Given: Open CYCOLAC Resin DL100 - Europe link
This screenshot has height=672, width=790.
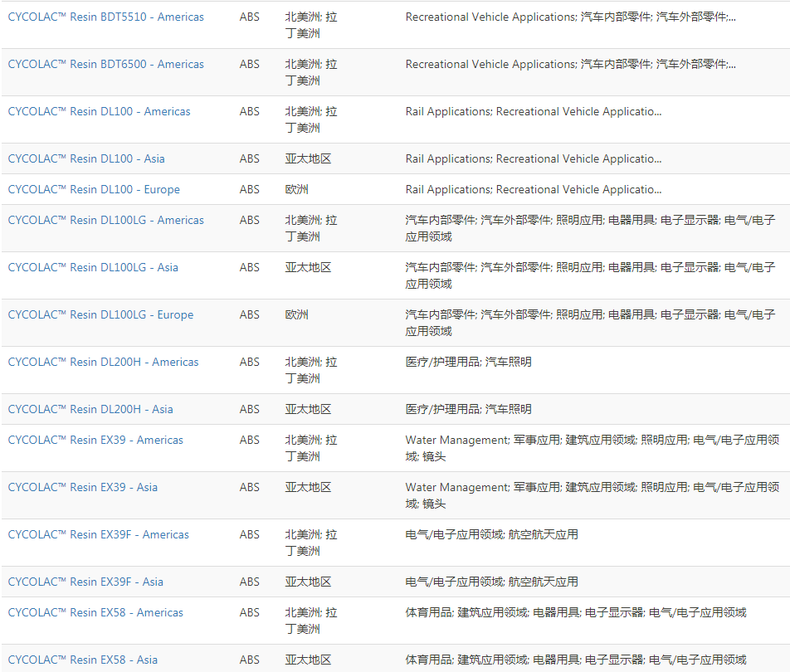Looking at the screenshot, I should [x=94, y=189].
